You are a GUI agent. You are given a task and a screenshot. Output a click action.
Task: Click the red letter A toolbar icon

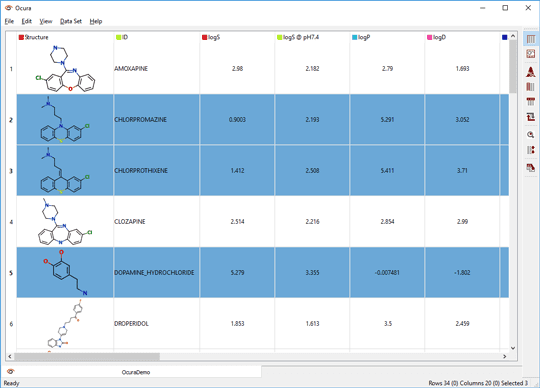pyautogui.click(x=531, y=72)
